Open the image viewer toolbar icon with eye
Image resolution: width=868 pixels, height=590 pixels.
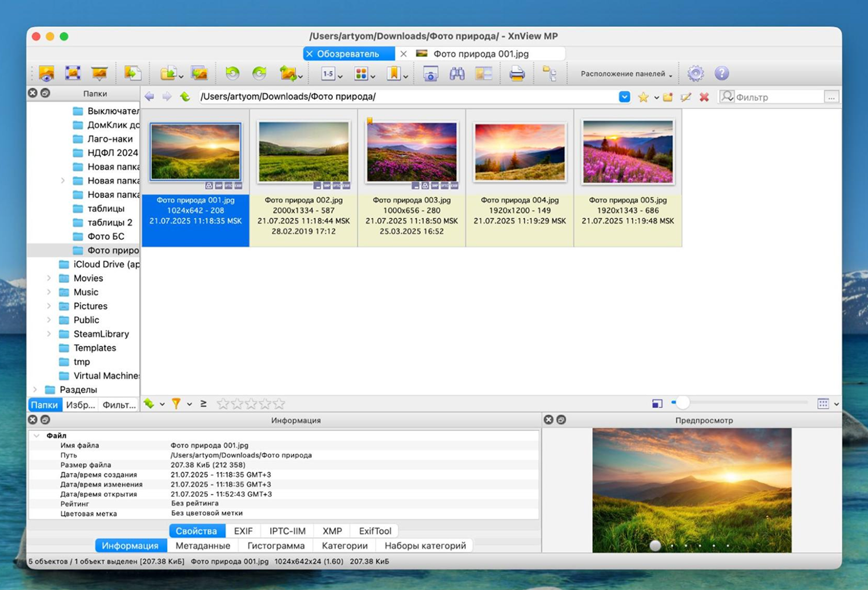tap(46, 73)
